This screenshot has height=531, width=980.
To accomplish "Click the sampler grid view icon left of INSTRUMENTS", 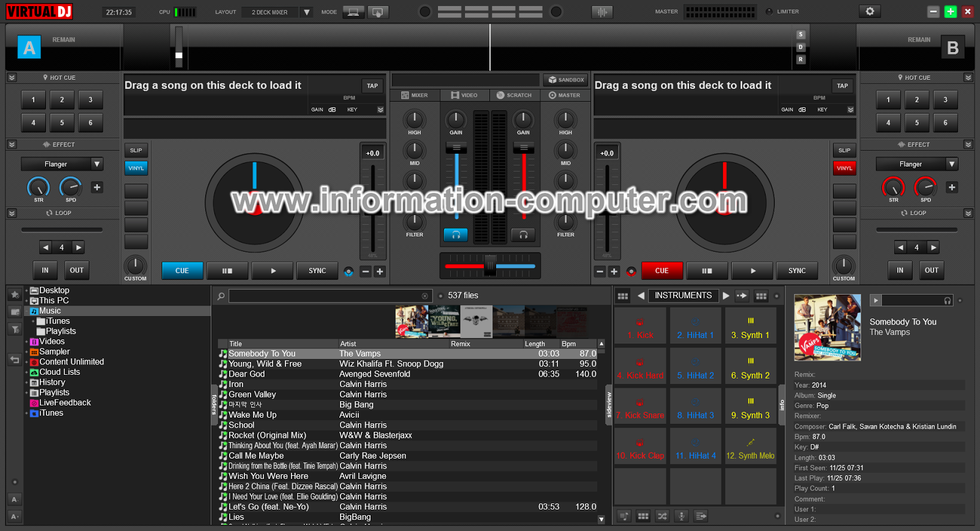I will tap(623, 296).
